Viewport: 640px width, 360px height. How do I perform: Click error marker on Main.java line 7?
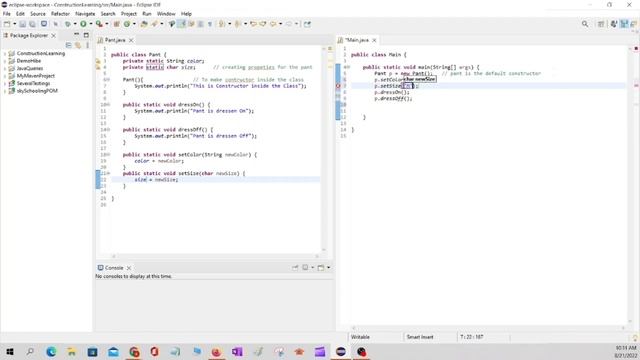[x=338, y=86]
